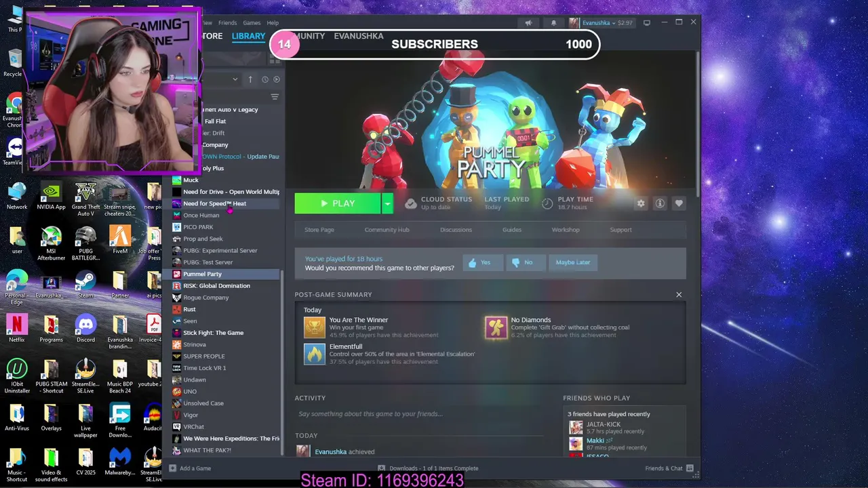Open Steam desktop shortcut

coord(85,285)
